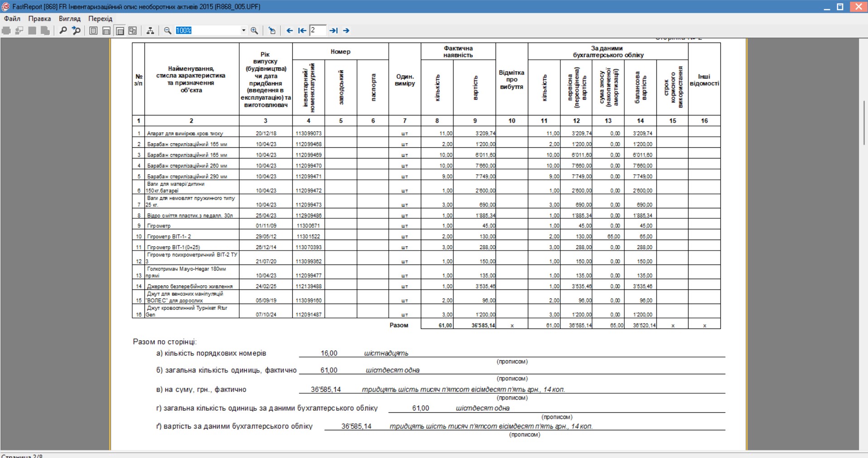The height and width of the screenshot is (458, 868).
Task: Click the greyed print icon
Action: tap(6, 30)
